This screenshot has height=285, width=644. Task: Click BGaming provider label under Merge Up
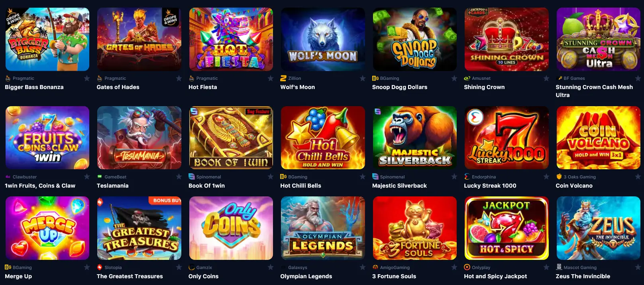[22, 267]
